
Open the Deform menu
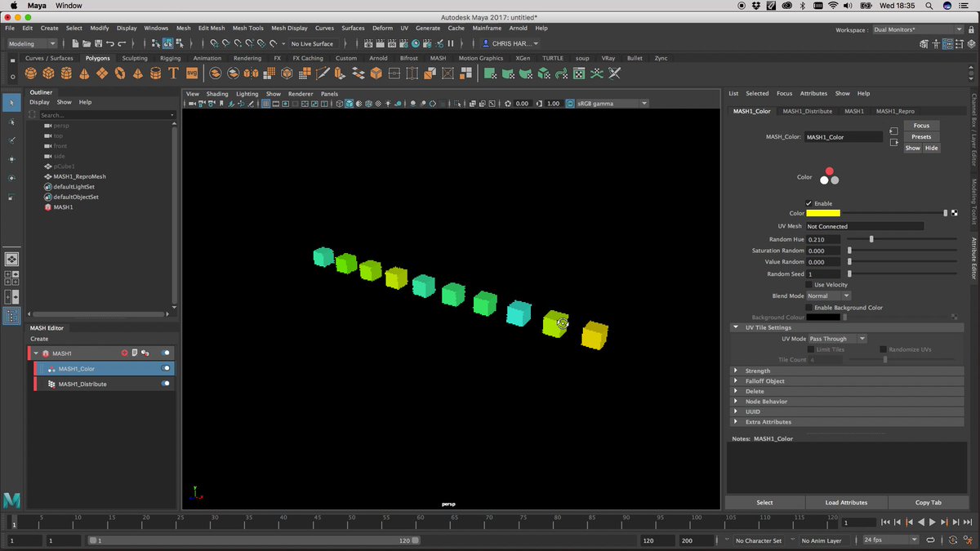tap(382, 28)
